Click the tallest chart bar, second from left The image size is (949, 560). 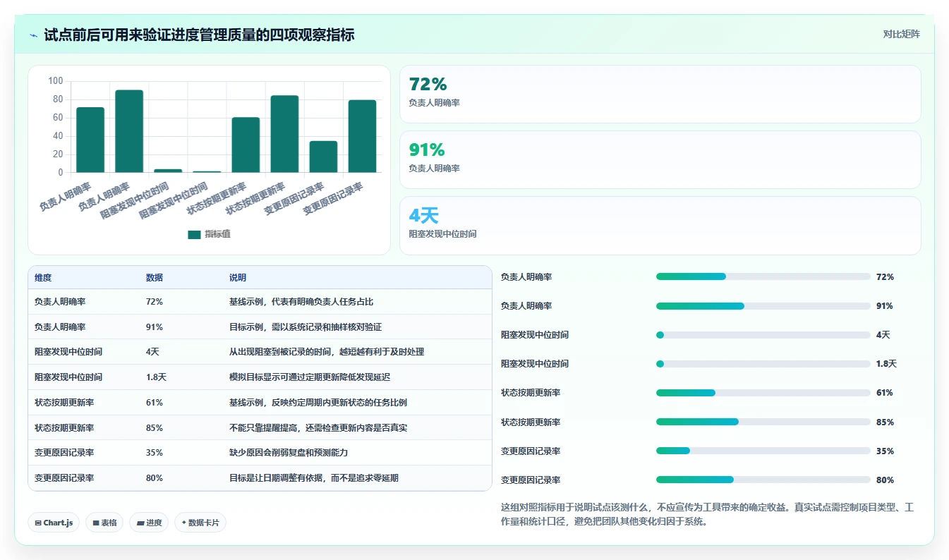129,131
